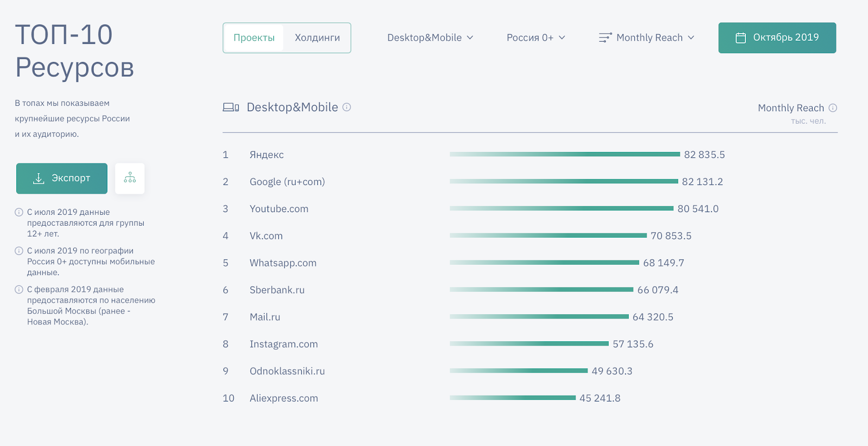Image resolution: width=868 pixels, height=446 pixels.
Task: Click the value 82 131.2
Action: [x=703, y=182]
